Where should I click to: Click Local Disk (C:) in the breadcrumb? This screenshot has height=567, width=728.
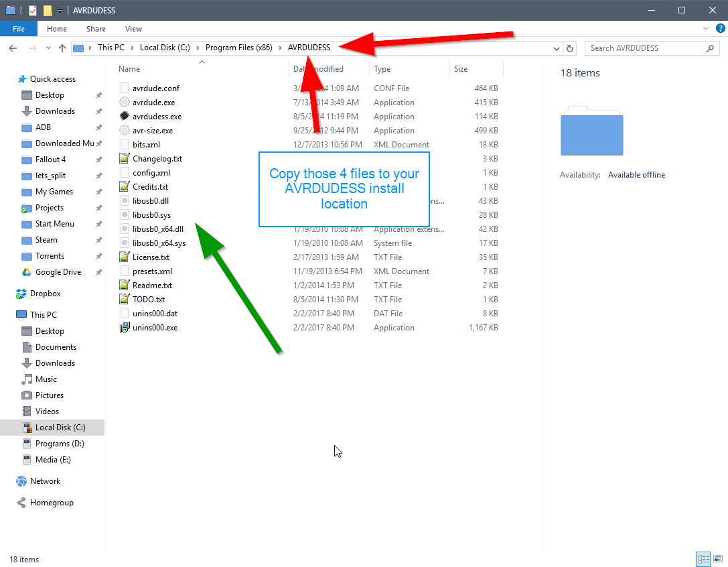pos(165,48)
